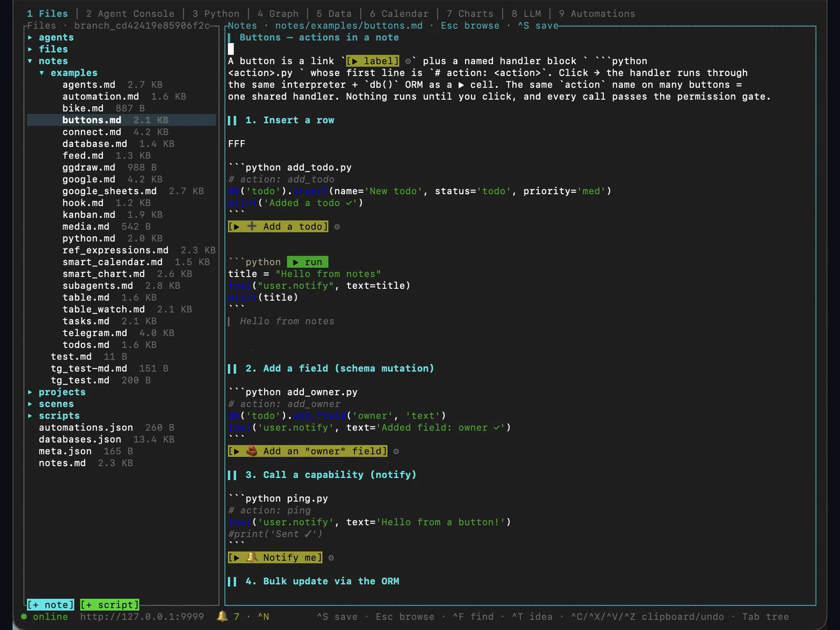This screenshot has height=630, width=840.
Task: Open the 8 LLM tab
Action: (526, 14)
